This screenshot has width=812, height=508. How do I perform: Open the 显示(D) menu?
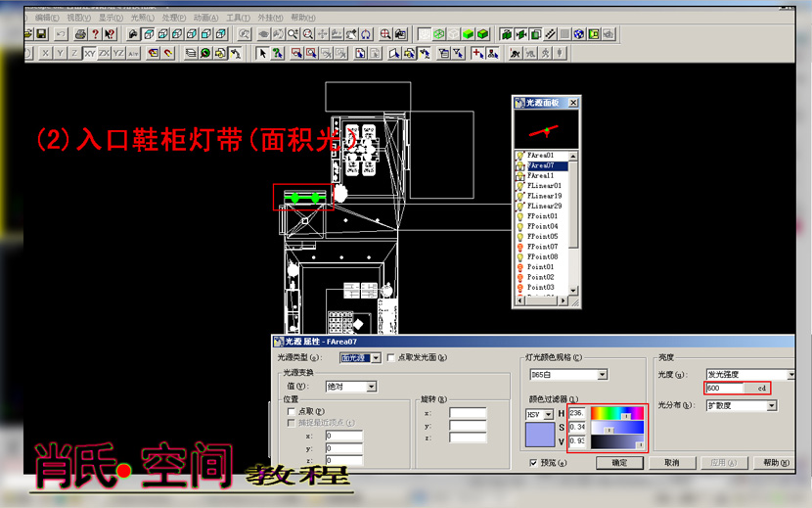(x=111, y=18)
